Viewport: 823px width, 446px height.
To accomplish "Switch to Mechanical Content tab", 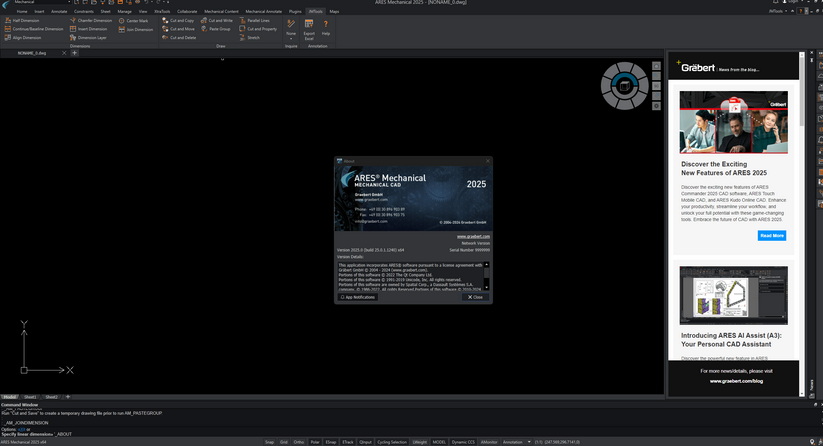I will 221,11.
